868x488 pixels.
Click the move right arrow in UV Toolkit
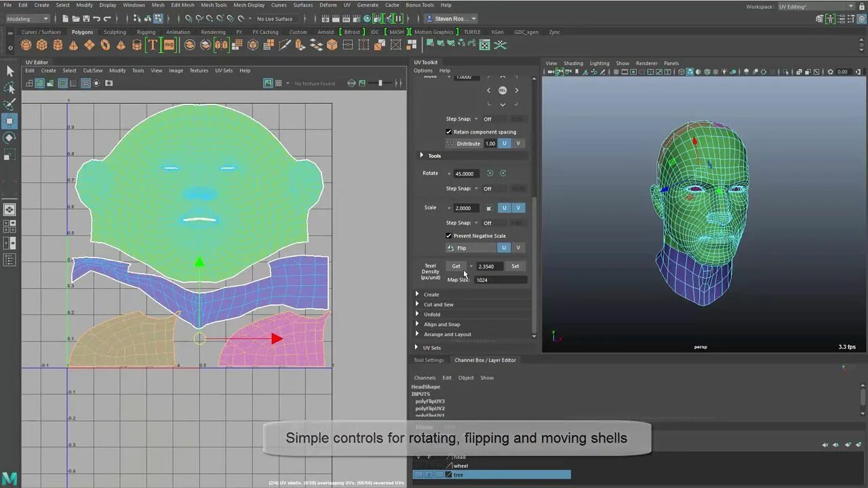516,90
